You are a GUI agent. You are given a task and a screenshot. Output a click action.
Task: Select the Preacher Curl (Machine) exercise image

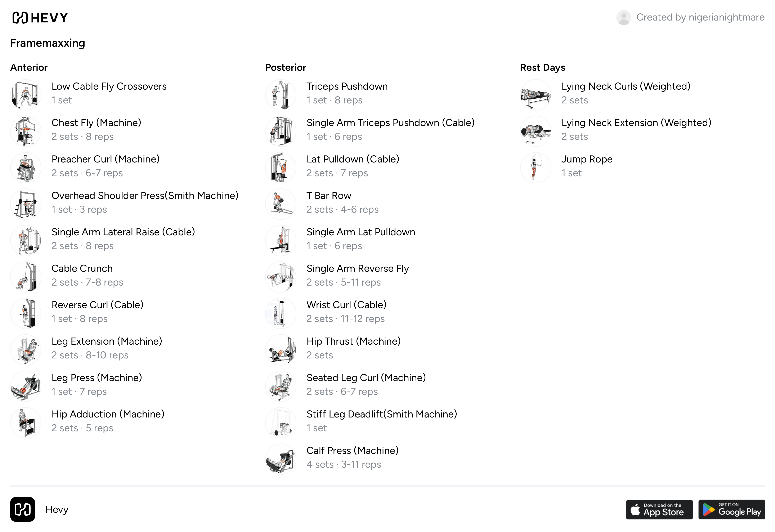point(26,167)
